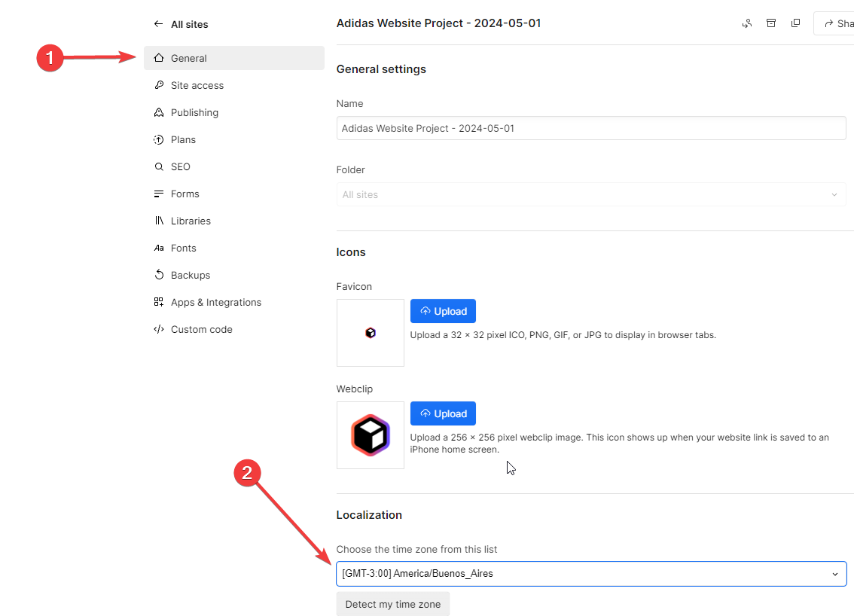
Task: Click Detect my time zone button
Action: click(x=392, y=604)
